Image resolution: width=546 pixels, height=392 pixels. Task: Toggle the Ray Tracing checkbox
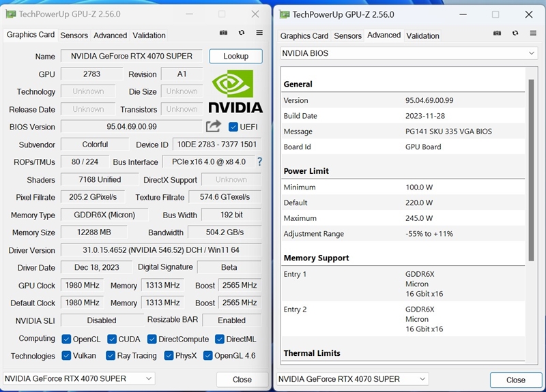point(111,355)
